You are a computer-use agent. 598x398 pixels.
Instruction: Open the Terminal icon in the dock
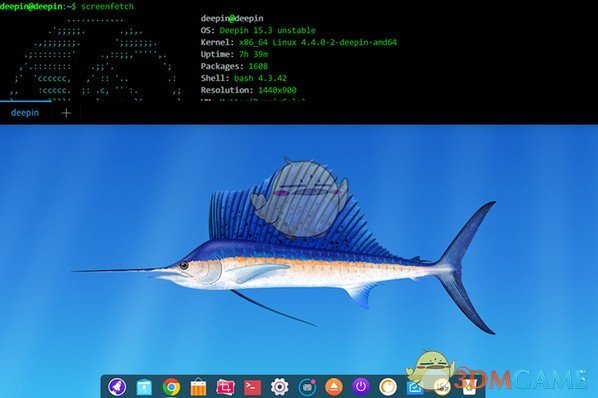[252, 388]
